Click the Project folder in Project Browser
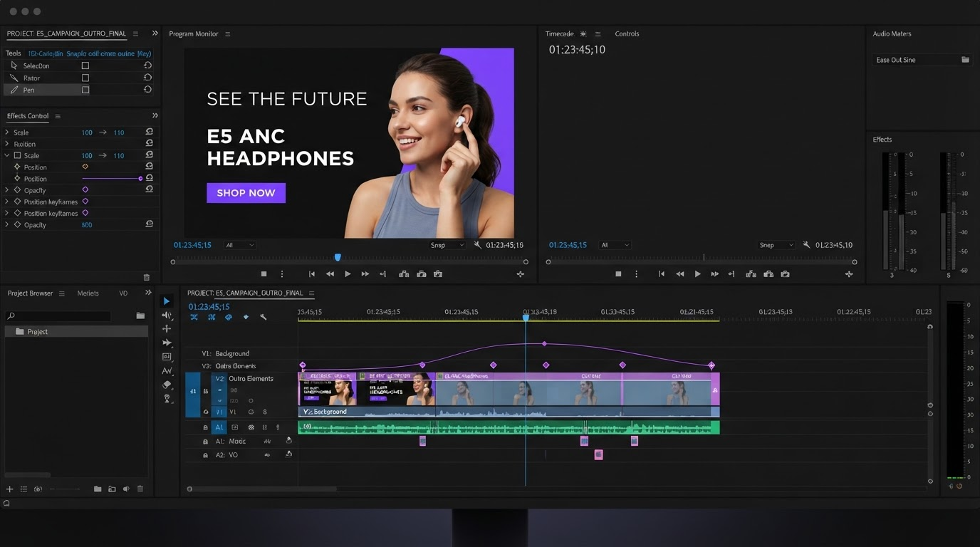The image size is (980, 547). 76,332
